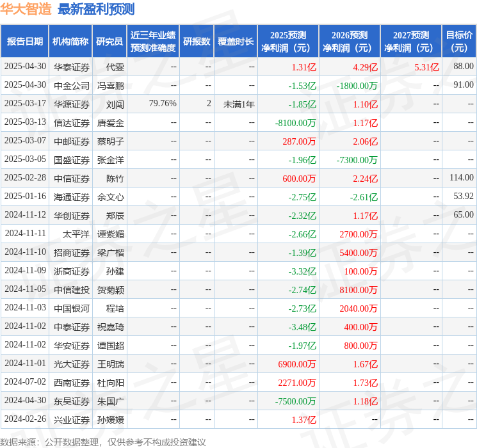The width and height of the screenshot is (477, 448).
Task: Click the 2024-07-02 report date cell
Action: point(25,383)
